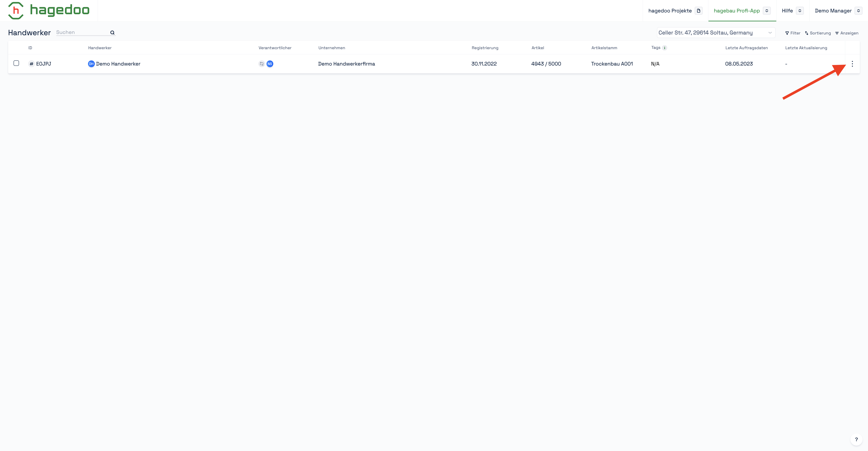Open the help question mark button

tap(856, 439)
